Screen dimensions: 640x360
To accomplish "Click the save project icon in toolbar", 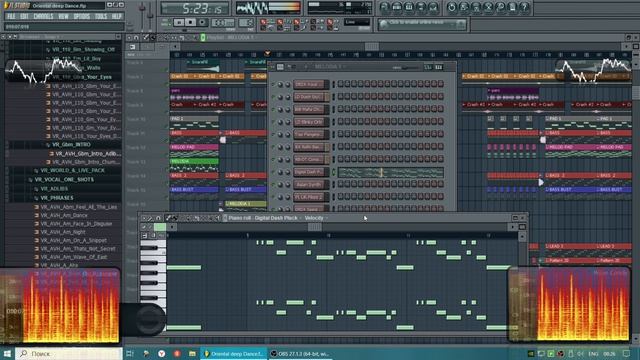I will pyautogui.click(x=464, y=7).
